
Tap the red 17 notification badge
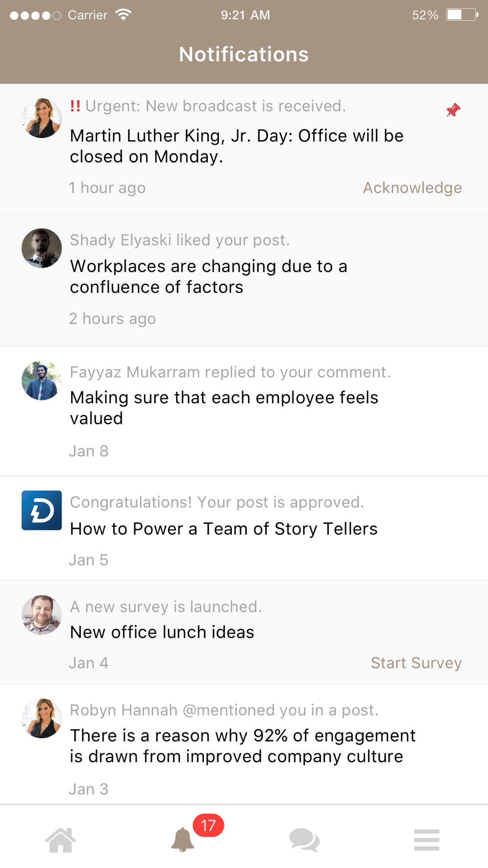tap(208, 826)
